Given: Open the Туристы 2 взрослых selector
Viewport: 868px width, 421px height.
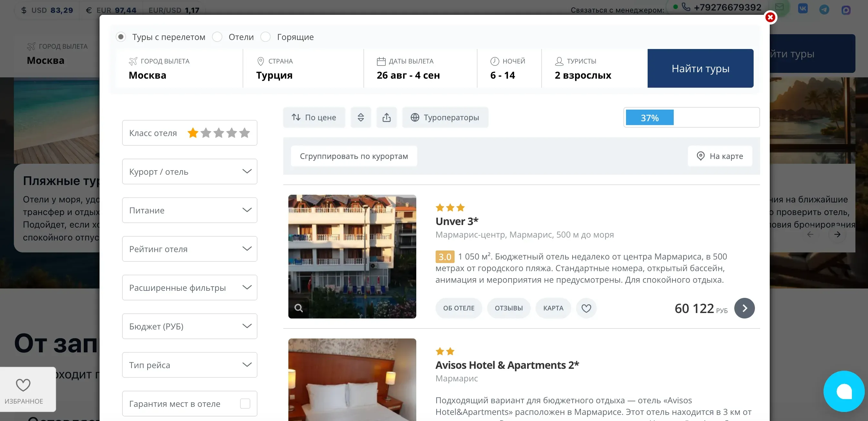Looking at the screenshot, I should click(x=594, y=68).
